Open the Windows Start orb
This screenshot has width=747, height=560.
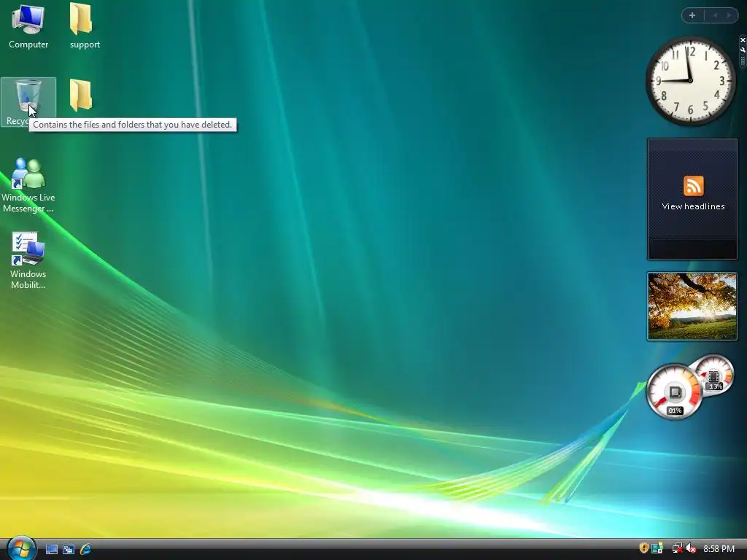pyautogui.click(x=22, y=548)
